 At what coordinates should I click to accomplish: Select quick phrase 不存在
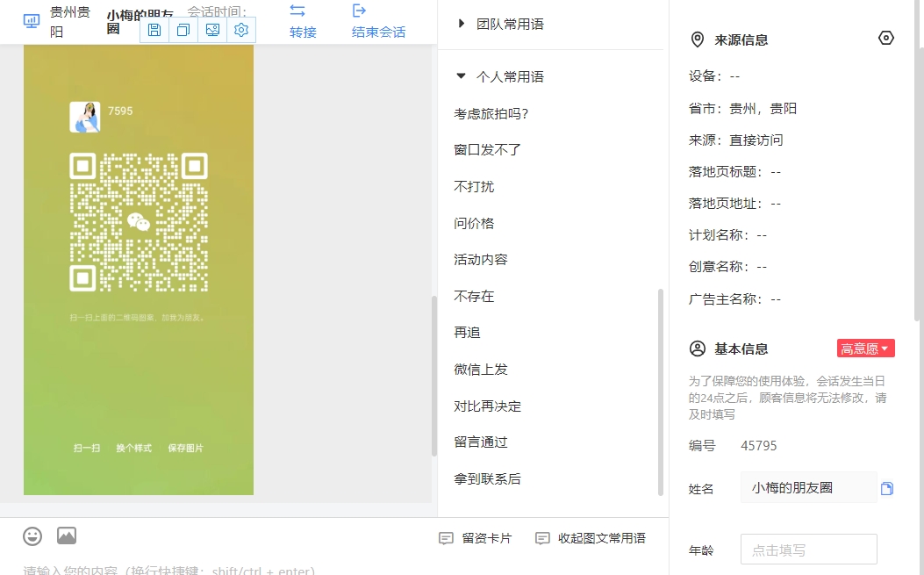474,296
